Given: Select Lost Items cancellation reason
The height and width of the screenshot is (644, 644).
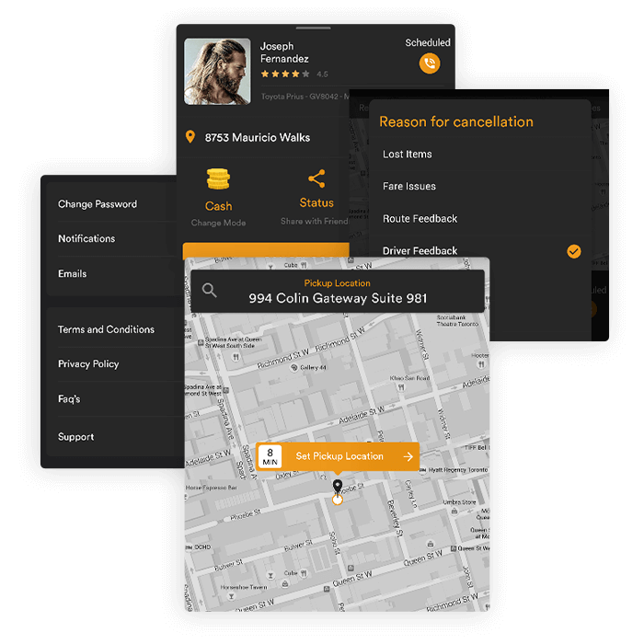Looking at the screenshot, I should pos(408,155).
